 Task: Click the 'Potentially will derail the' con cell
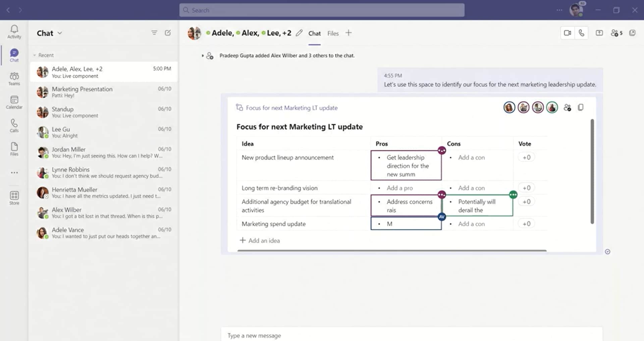[477, 206]
